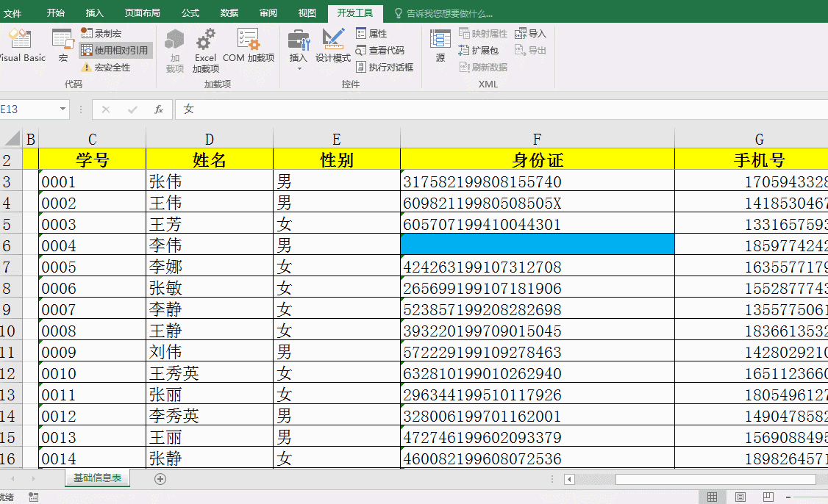Toggle 设计模式 design mode
This screenshot has width=828, height=504.
coord(333,46)
